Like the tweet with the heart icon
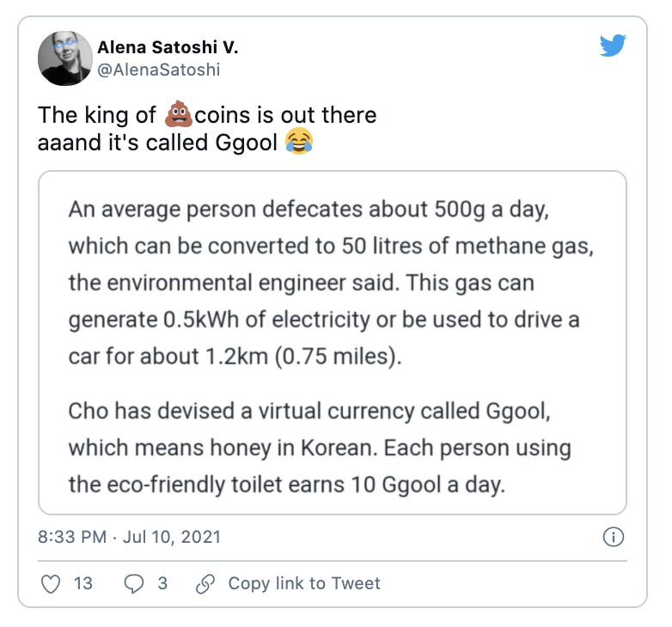672x627 pixels. coord(52,584)
